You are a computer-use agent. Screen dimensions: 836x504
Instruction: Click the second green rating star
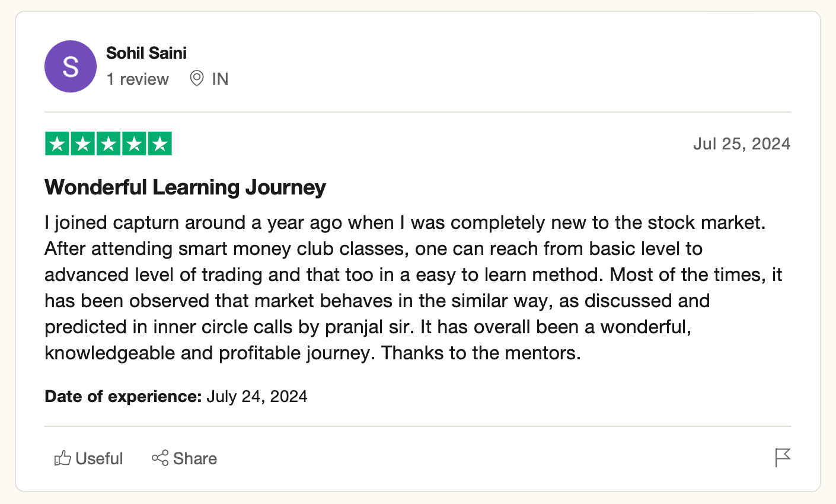pyautogui.click(x=83, y=144)
